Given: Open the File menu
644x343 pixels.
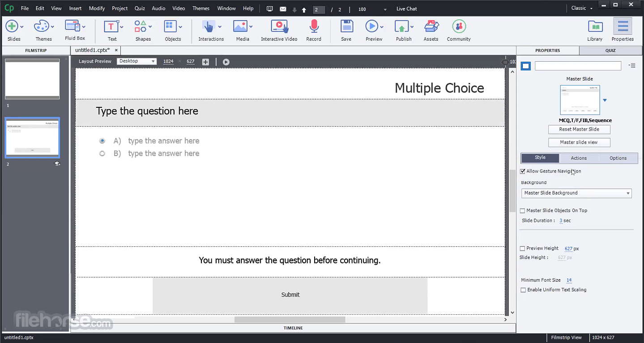Looking at the screenshot, I should (x=25, y=8).
